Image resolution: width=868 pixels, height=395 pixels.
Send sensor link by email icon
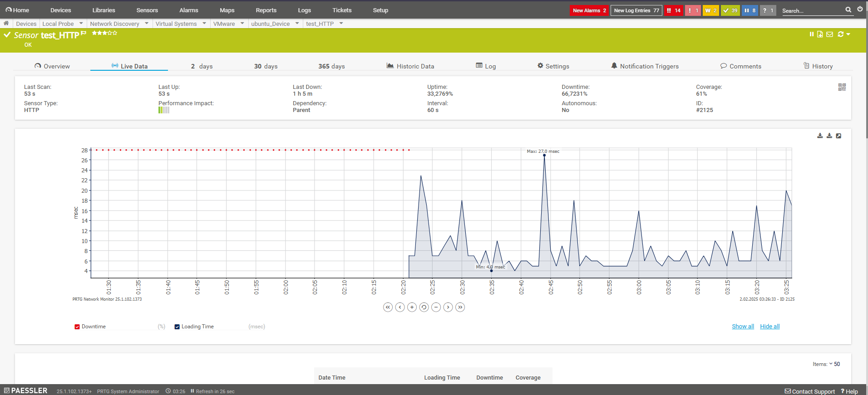point(829,34)
